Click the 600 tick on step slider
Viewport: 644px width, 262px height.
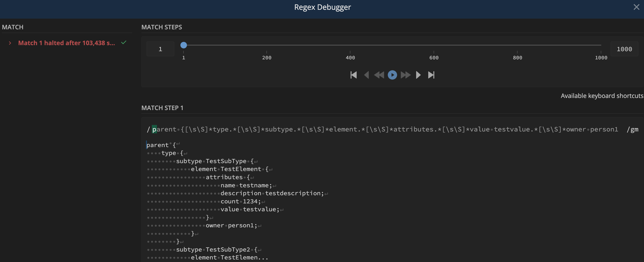pyautogui.click(x=434, y=57)
